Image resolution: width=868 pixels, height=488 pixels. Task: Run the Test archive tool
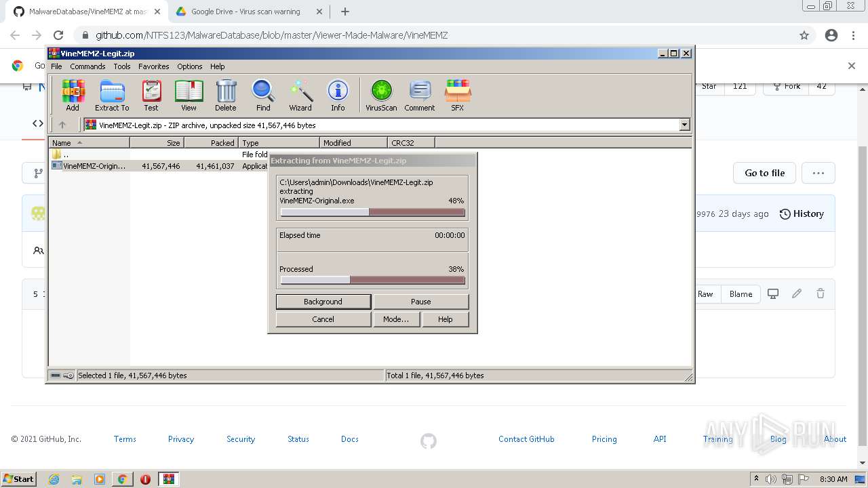point(151,95)
